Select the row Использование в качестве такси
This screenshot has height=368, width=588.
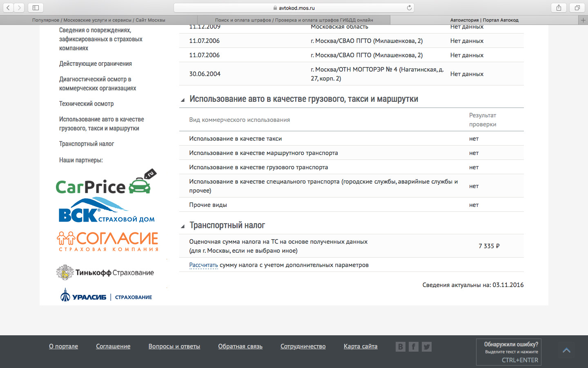[x=351, y=139]
